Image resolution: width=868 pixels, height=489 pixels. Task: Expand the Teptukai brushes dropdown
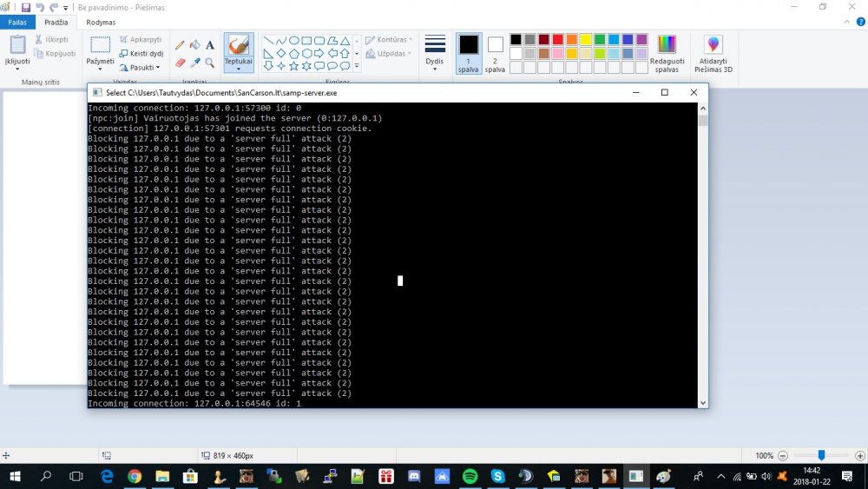click(x=239, y=65)
